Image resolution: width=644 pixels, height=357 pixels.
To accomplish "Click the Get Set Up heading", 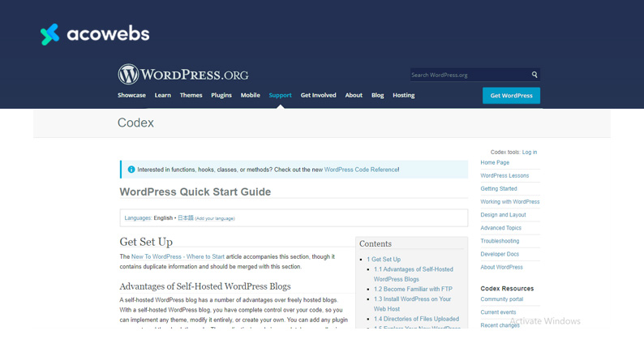I will [146, 242].
